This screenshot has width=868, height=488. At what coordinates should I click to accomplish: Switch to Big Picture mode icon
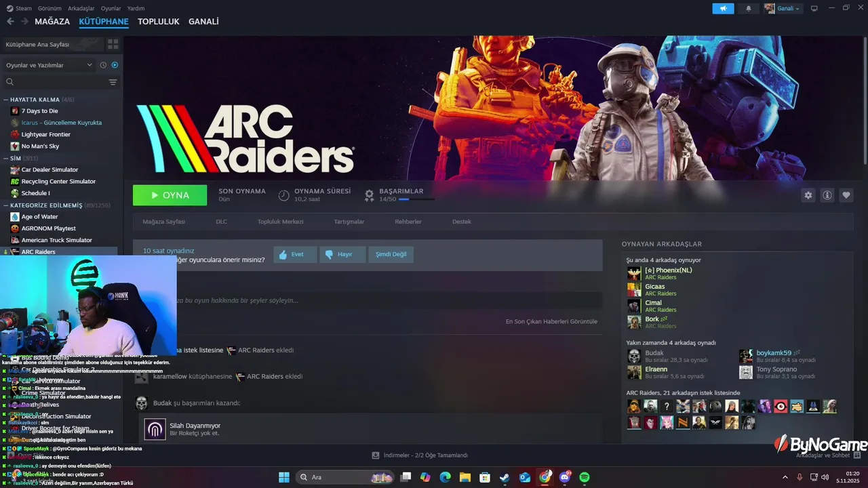(x=814, y=8)
